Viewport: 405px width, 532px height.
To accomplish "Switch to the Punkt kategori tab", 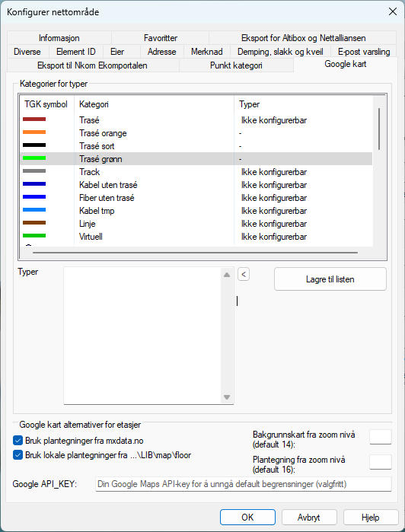I will point(236,65).
